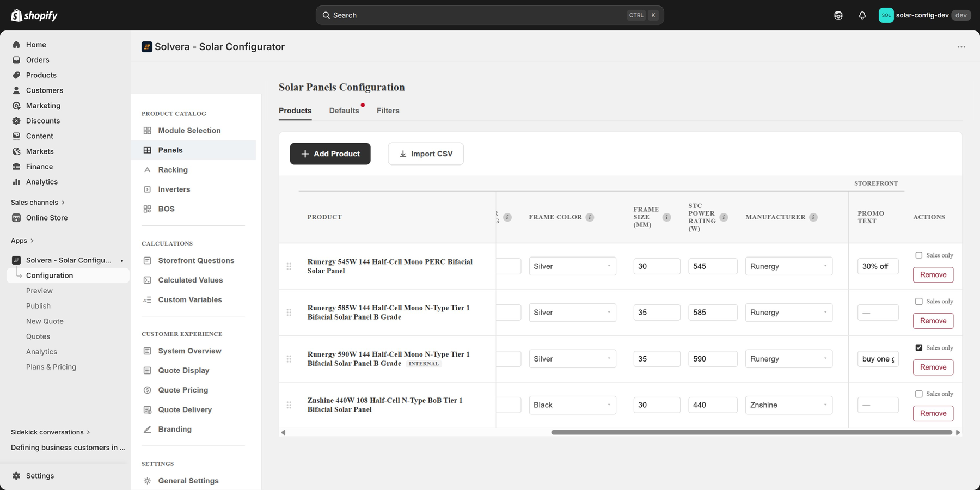Uncheck Sales only for Runergy 590W panel
The image size is (980, 490).
[x=919, y=348]
